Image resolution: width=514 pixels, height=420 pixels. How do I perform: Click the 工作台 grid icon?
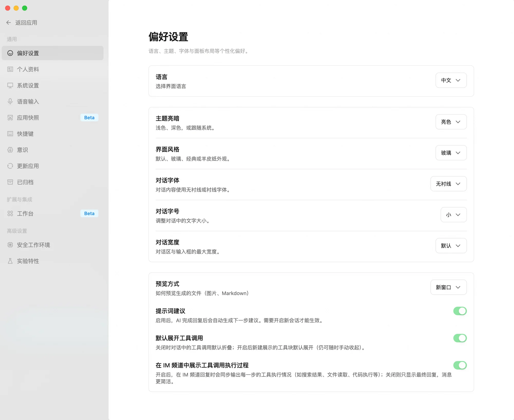[x=10, y=214]
